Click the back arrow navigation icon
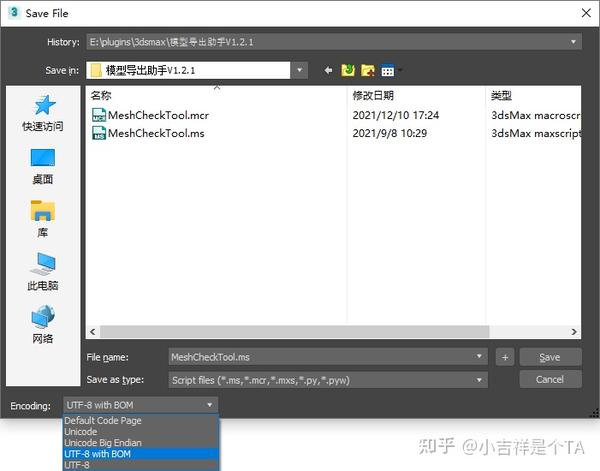The image size is (600, 471). tap(328, 70)
